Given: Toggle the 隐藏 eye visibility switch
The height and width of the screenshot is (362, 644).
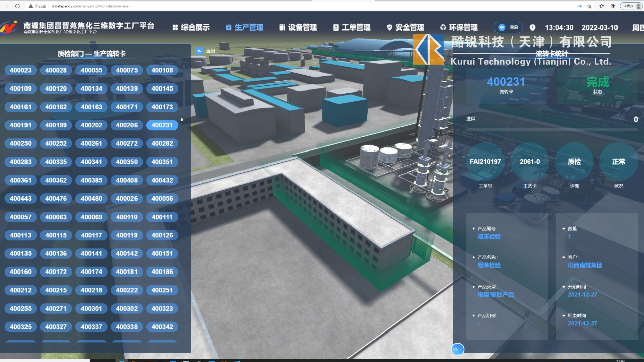Looking at the screenshot, I should point(508,27).
